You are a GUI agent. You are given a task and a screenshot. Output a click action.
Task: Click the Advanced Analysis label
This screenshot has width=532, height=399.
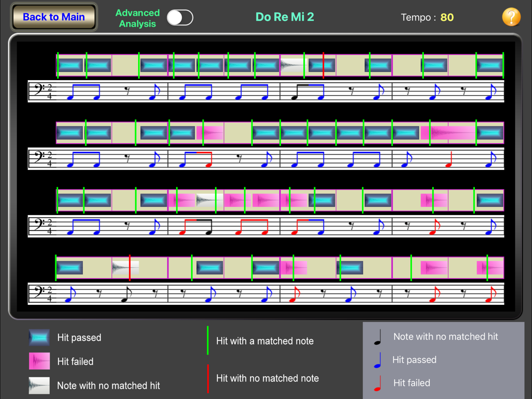click(x=137, y=18)
